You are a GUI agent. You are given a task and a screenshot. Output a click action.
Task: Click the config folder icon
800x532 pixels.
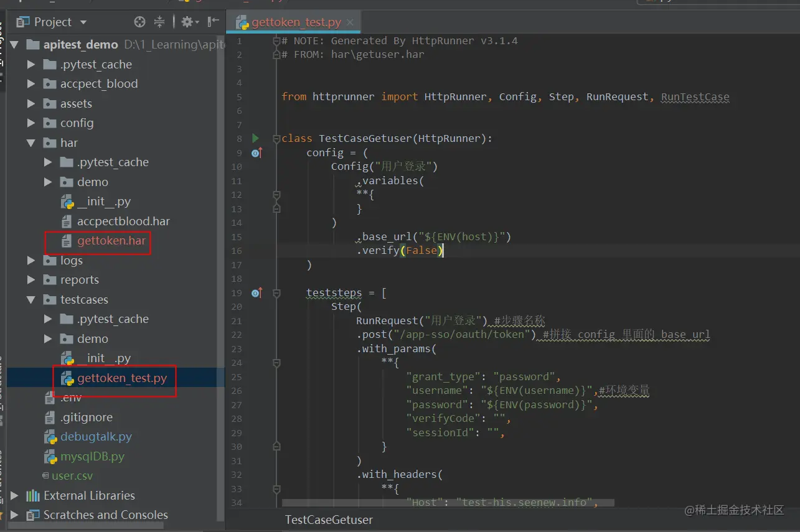point(50,123)
